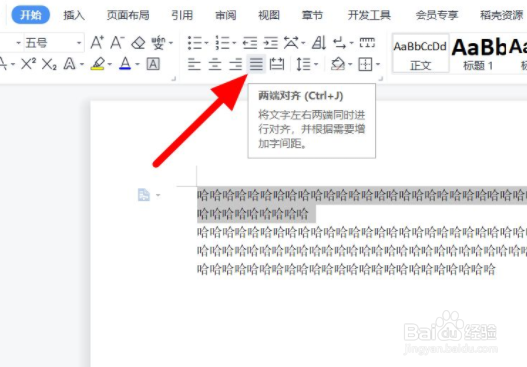Click the line spacing icon
This screenshot has height=367, width=527.
303,64
